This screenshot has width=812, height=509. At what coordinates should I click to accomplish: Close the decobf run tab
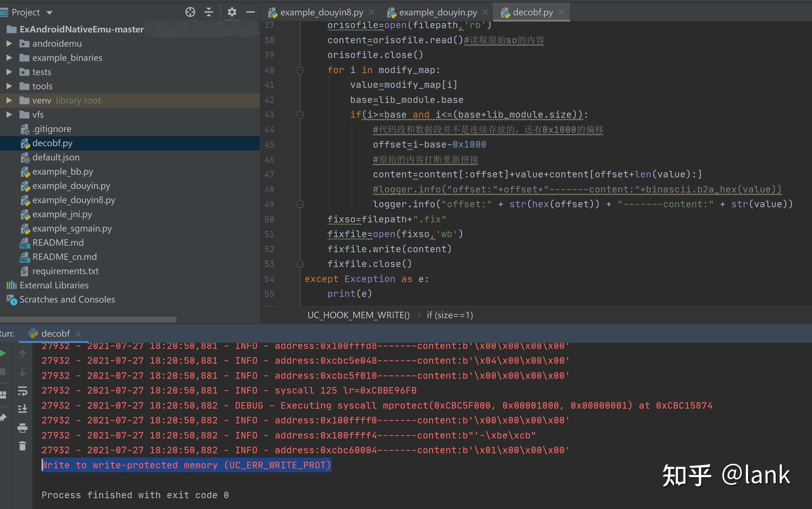click(78, 334)
